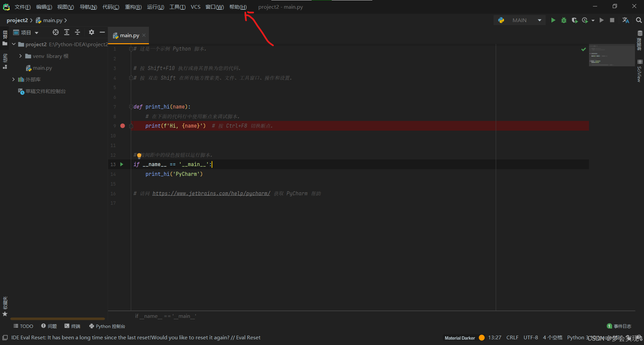644x345 pixels.
Task: Open the TODO tool window
Action: click(x=23, y=326)
